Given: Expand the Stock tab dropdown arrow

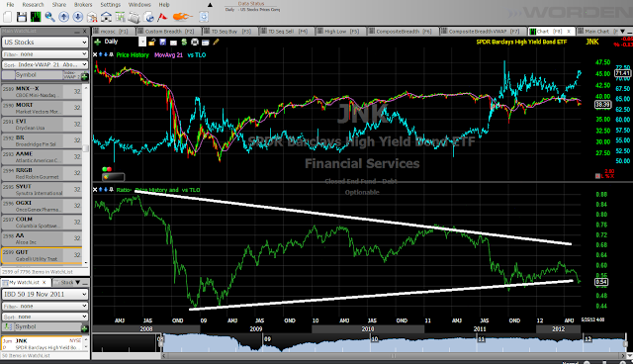Looking at the screenshot, I should click(x=78, y=283).
